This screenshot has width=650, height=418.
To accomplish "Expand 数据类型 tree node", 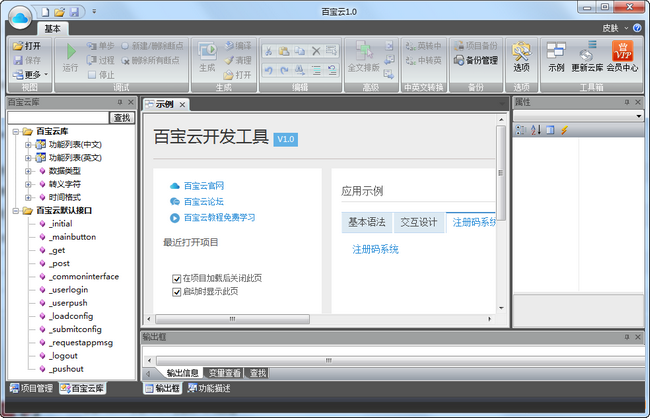I will (28, 171).
